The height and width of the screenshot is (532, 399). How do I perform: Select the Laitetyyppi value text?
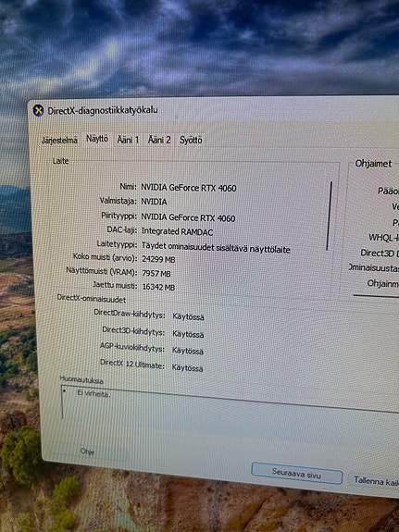pyautogui.click(x=216, y=248)
